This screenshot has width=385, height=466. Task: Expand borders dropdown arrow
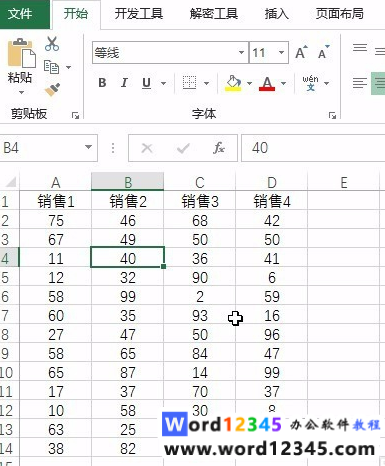click(206, 83)
